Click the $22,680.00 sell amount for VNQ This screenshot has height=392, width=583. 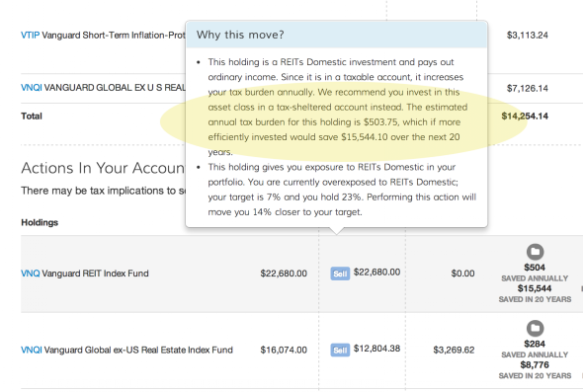point(377,272)
